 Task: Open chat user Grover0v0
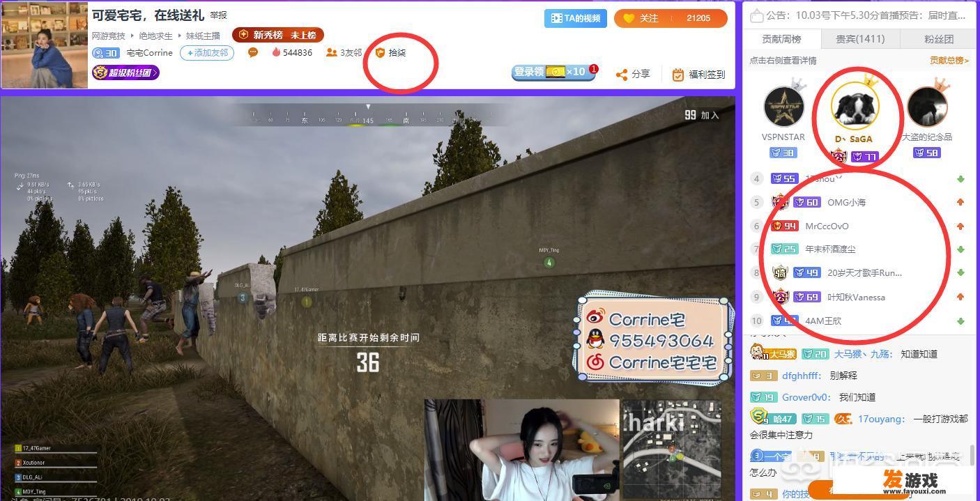point(807,397)
